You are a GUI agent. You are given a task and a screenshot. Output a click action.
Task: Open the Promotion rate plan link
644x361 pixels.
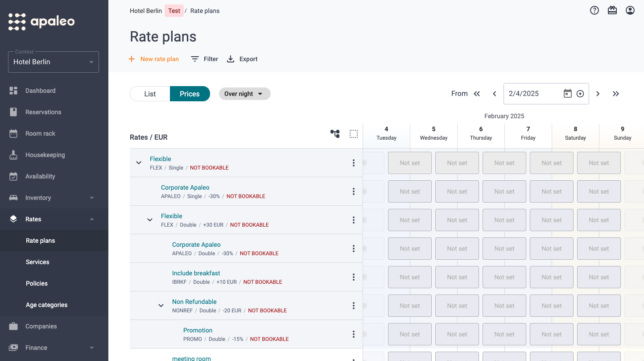(198, 330)
